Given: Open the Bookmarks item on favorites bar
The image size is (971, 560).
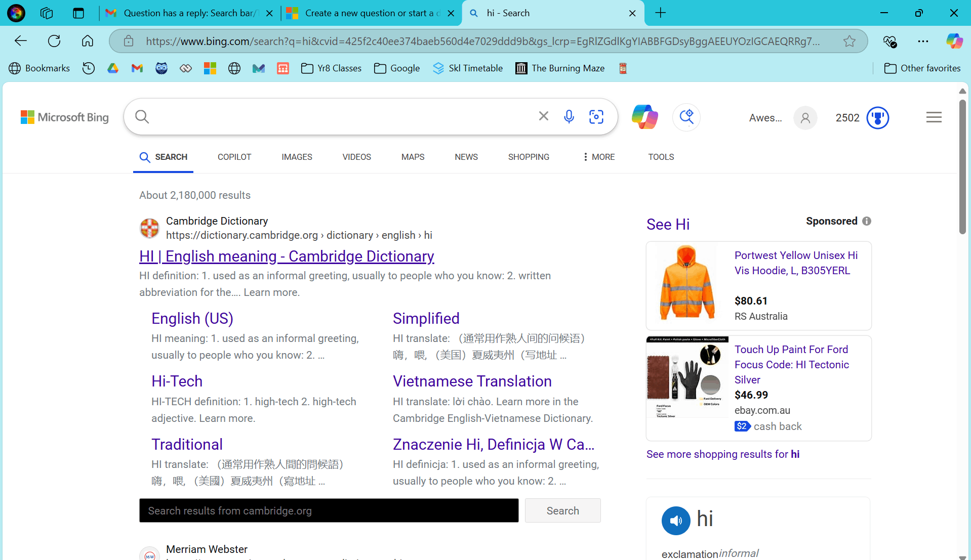Looking at the screenshot, I should 39,68.
